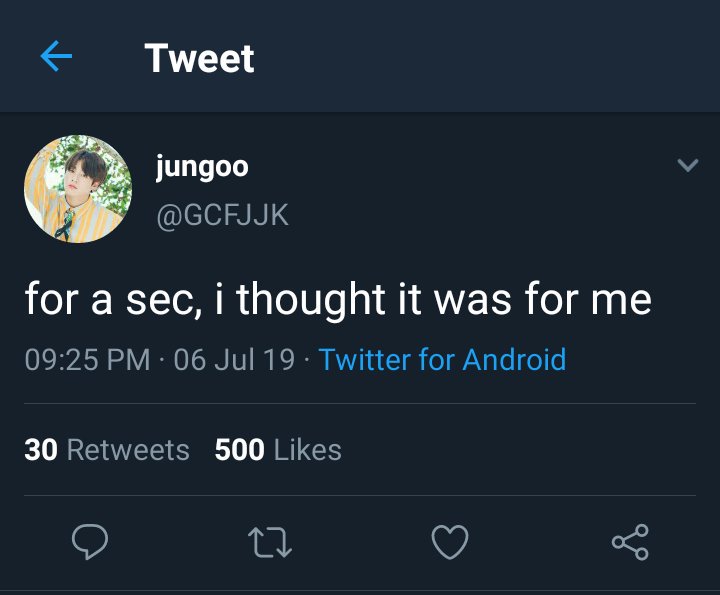This screenshot has height=595, width=720.
Task: Click the bold 30 retweet count number
Action: pyautogui.click(x=41, y=449)
